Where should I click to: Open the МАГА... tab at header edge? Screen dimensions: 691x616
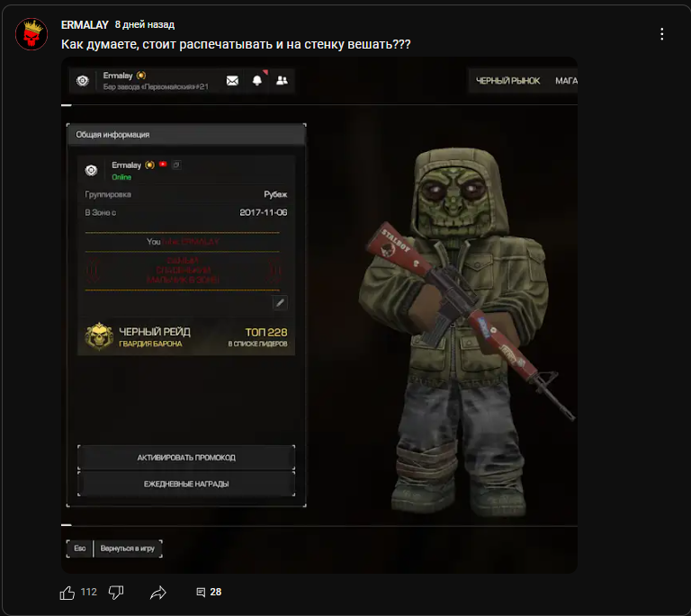pyautogui.click(x=566, y=81)
